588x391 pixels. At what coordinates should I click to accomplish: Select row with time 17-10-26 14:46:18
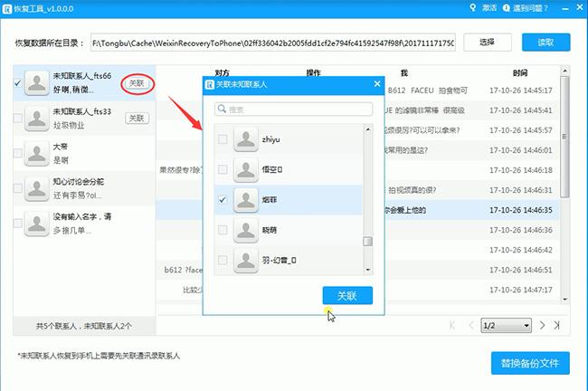point(357,170)
